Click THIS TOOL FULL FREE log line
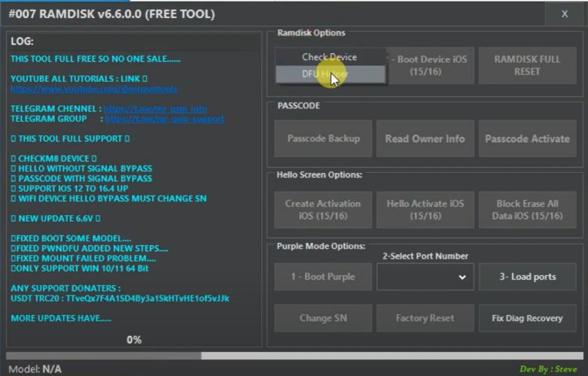588x376 pixels. 96,59
